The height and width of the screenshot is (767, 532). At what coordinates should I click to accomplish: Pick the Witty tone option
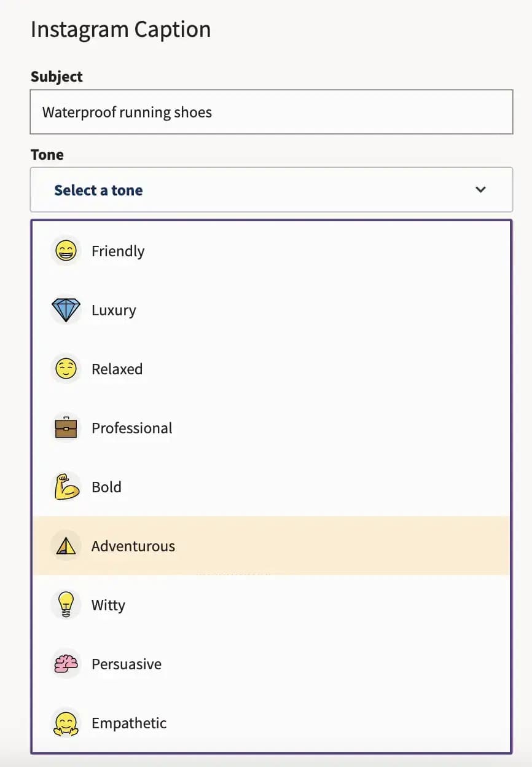tap(108, 605)
